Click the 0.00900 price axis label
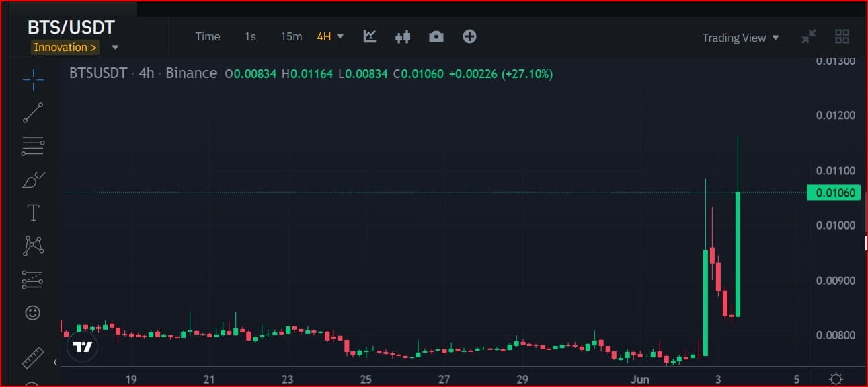The image size is (868, 387). (x=835, y=280)
